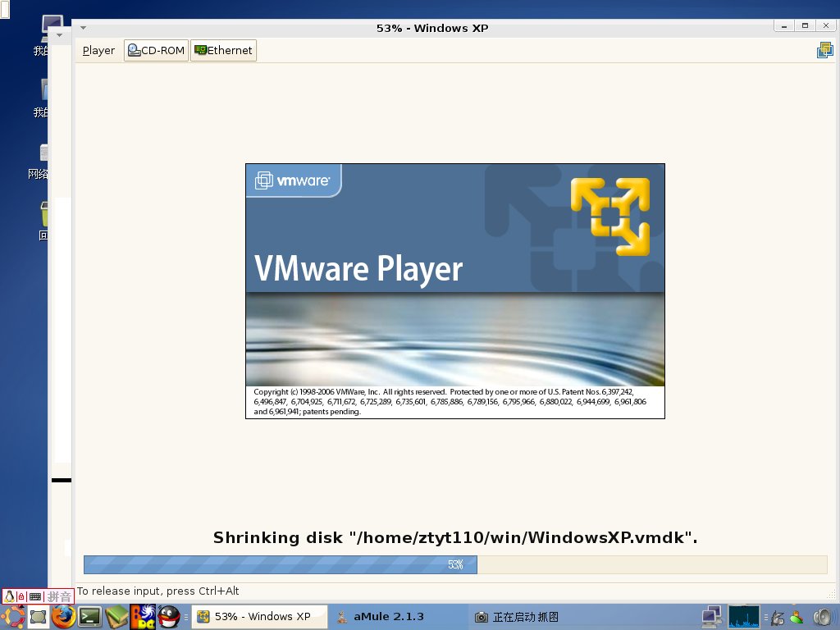Launch QQ penguin icon in panel
This screenshot has width=840, height=630.
[169, 617]
